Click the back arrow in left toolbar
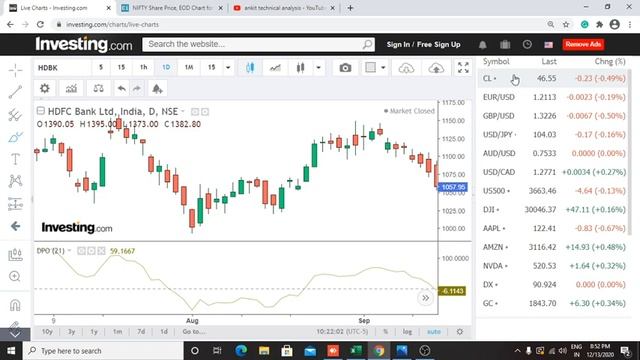Screen dimensions: 640x360 coord(16,226)
